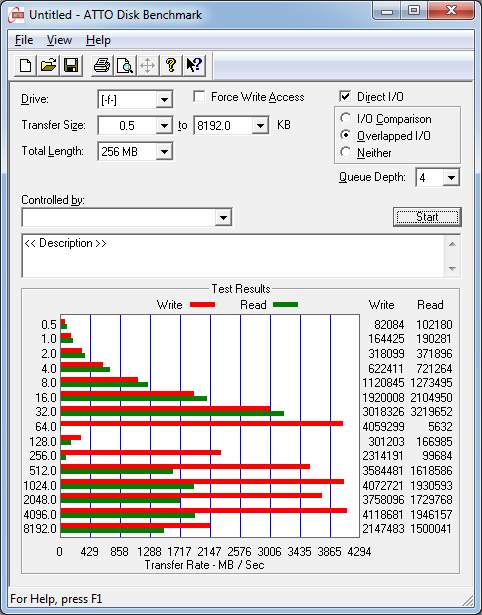Click the write value 4118681
This screenshot has height=615, width=482.
(x=383, y=514)
